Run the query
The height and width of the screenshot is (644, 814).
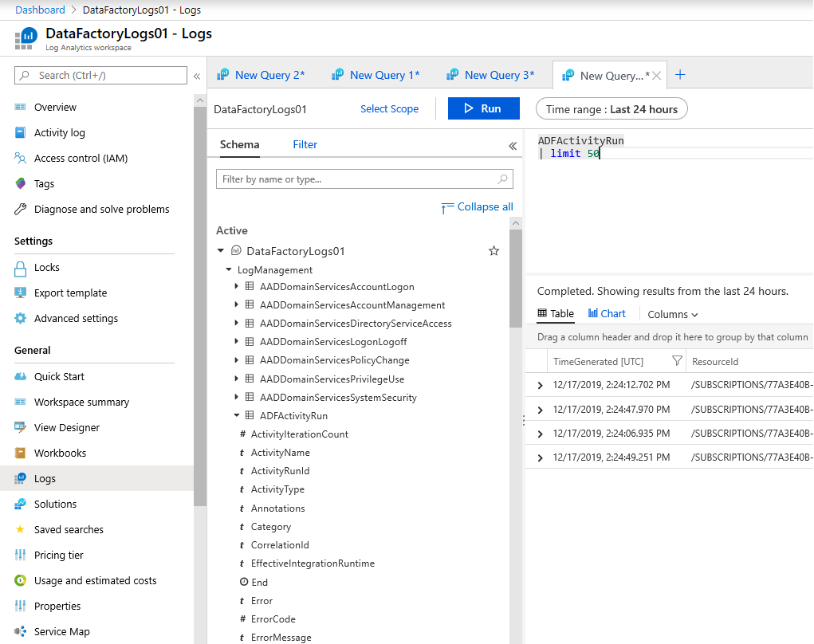(x=483, y=108)
